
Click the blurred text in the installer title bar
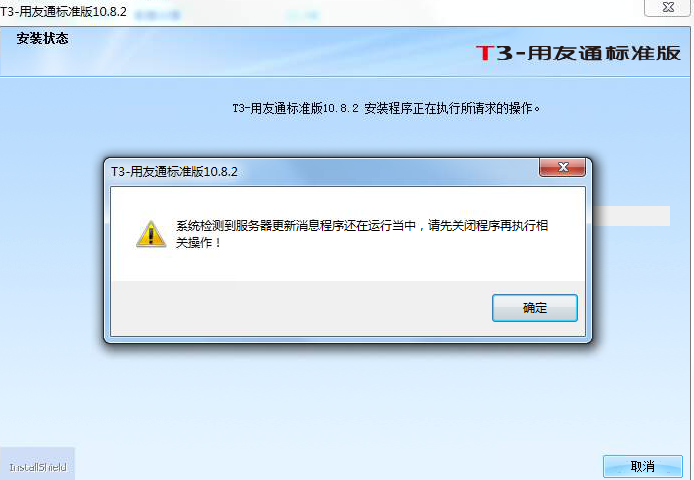(157, 15)
